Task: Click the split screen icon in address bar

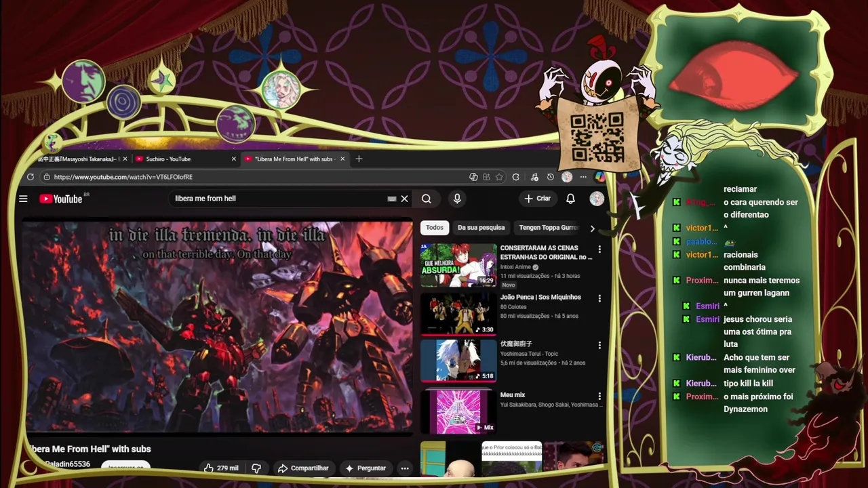Action: click(486, 177)
